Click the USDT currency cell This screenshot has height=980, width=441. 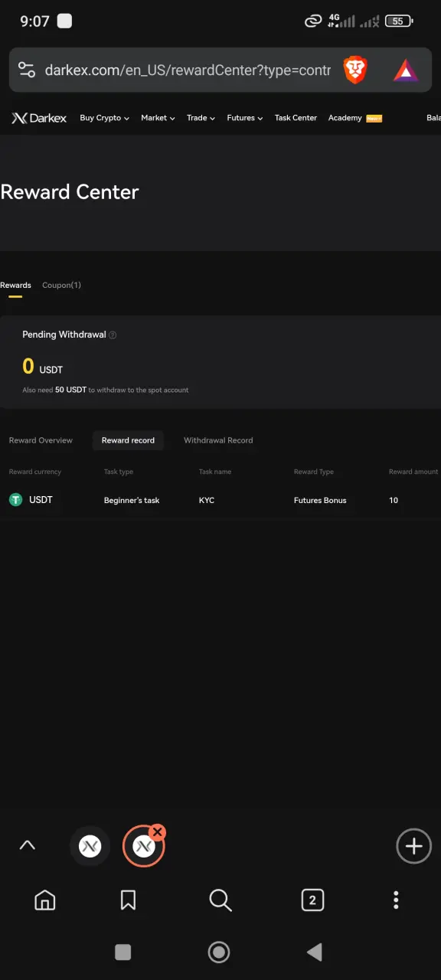pyautogui.click(x=41, y=500)
